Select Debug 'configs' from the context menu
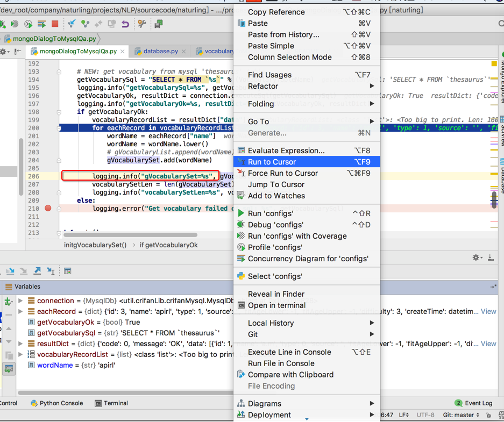504x422 pixels. (x=280, y=225)
